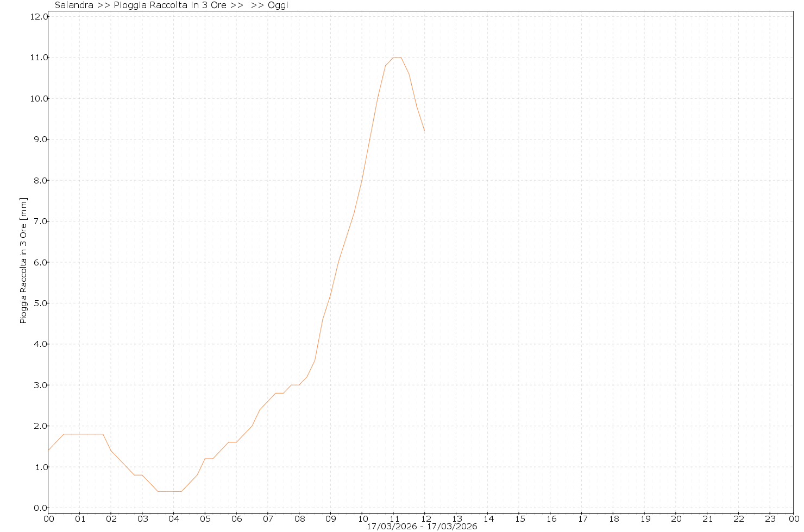The height and width of the screenshot is (532, 804).
Task: Click the "11.0" value on the y-axis
Action: tap(39, 58)
